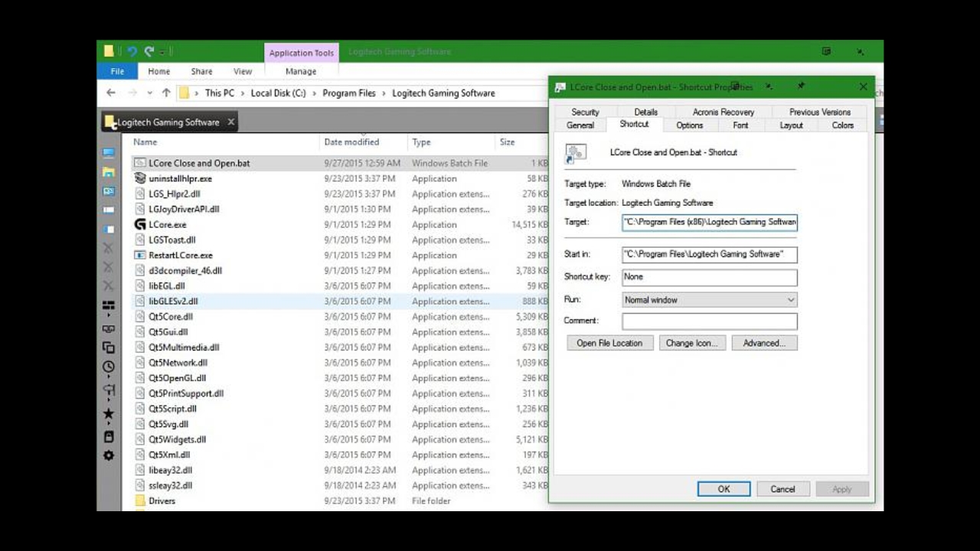Sort by the Date modified column header
The height and width of the screenshot is (551, 980).
pyautogui.click(x=351, y=142)
